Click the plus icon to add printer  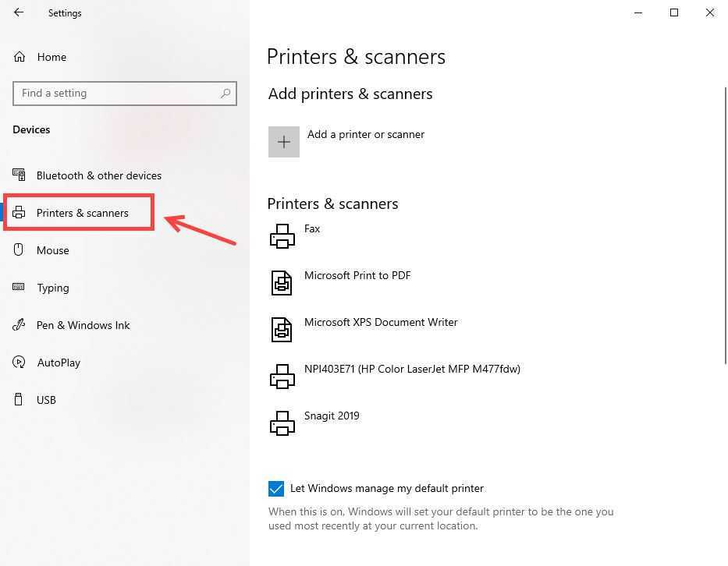click(284, 142)
